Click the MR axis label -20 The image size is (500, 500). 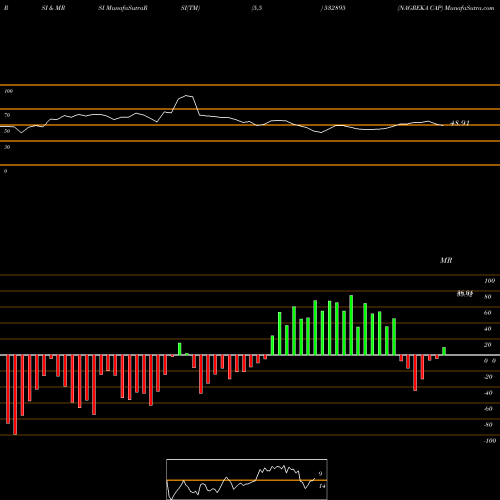[x=488, y=377]
